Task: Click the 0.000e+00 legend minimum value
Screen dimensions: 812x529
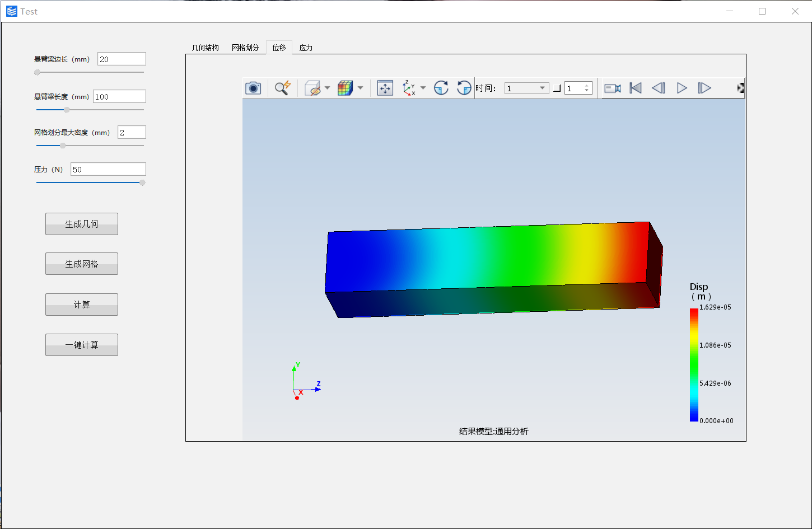Action: (x=716, y=421)
